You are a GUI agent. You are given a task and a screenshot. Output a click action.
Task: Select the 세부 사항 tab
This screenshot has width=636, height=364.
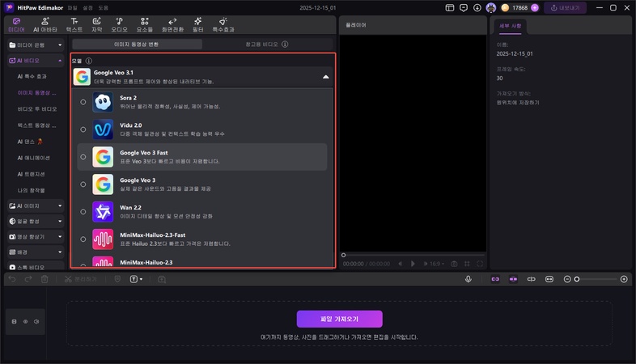click(510, 26)
